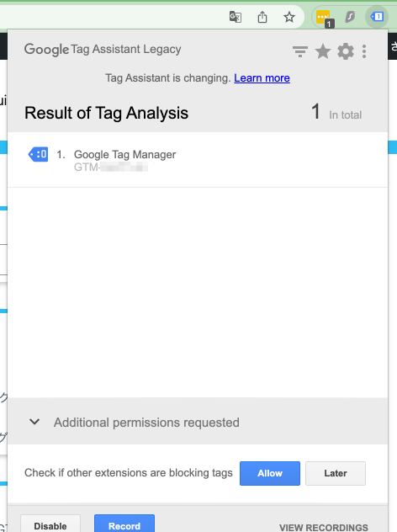The image size is (397, 532).
Task: Click the Tag Assistant extension toolbar icon
Action: (x=377, y=16)
